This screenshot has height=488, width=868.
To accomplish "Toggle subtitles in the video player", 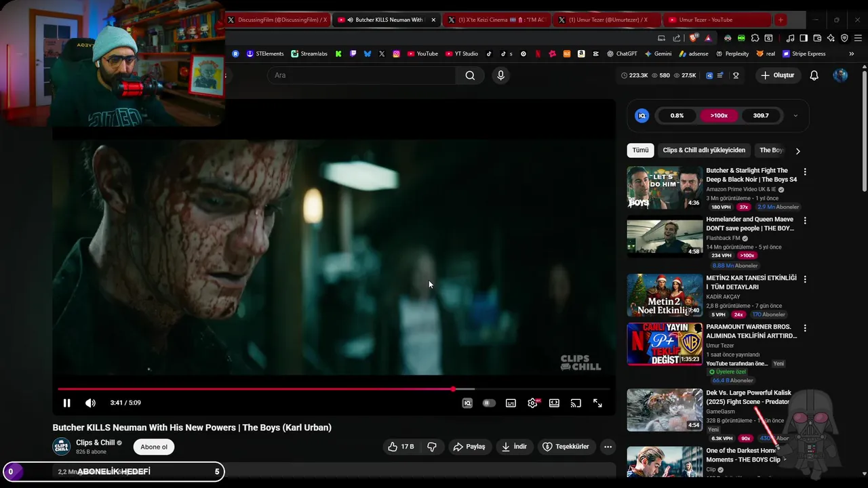I will point(511,403).
